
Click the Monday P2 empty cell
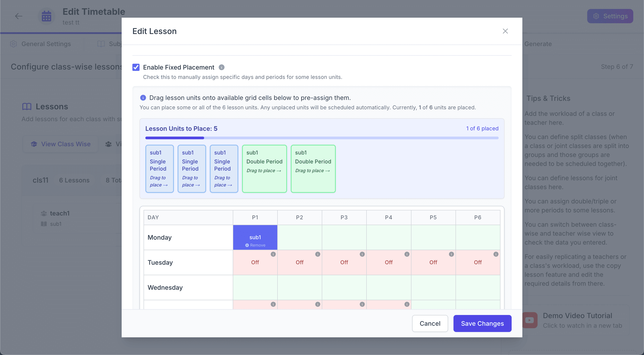299,237
